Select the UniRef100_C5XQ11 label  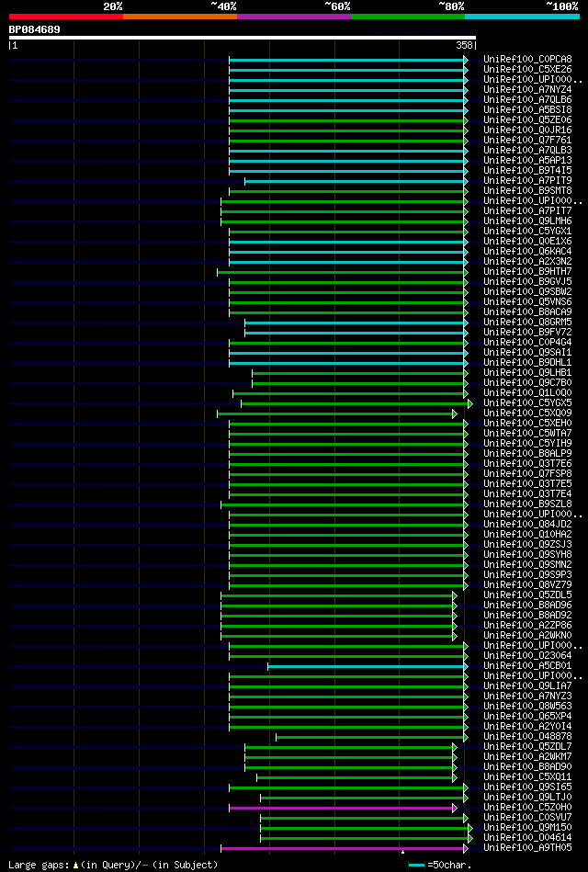[x=527, y=777]
